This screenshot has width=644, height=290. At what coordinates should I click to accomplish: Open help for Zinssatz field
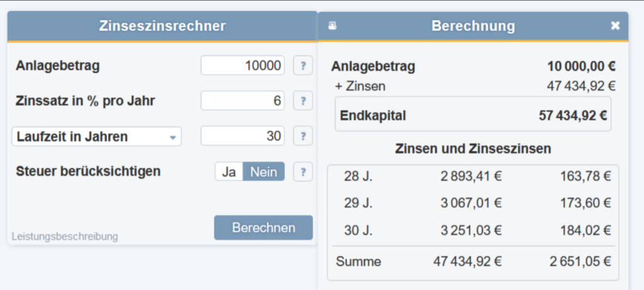(x=303, y=101)
